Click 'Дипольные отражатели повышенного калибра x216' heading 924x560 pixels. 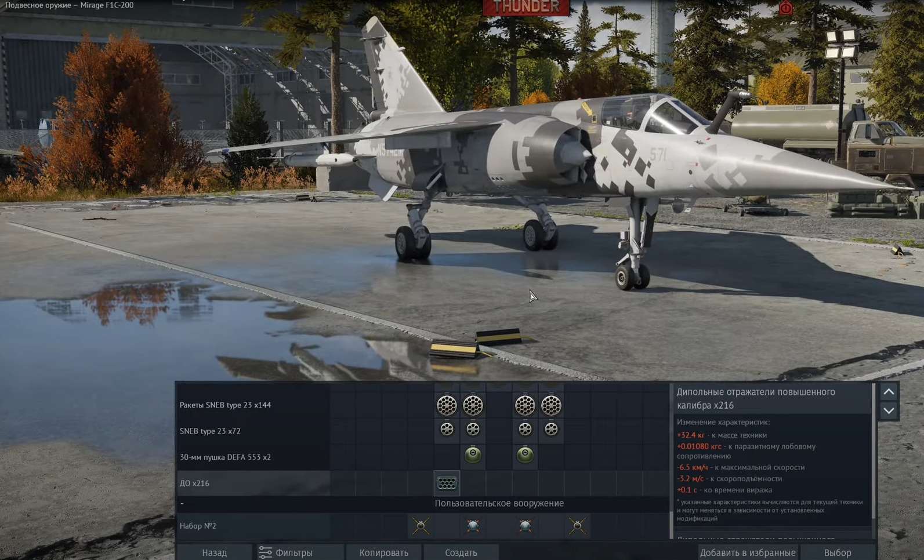(756, 399)
